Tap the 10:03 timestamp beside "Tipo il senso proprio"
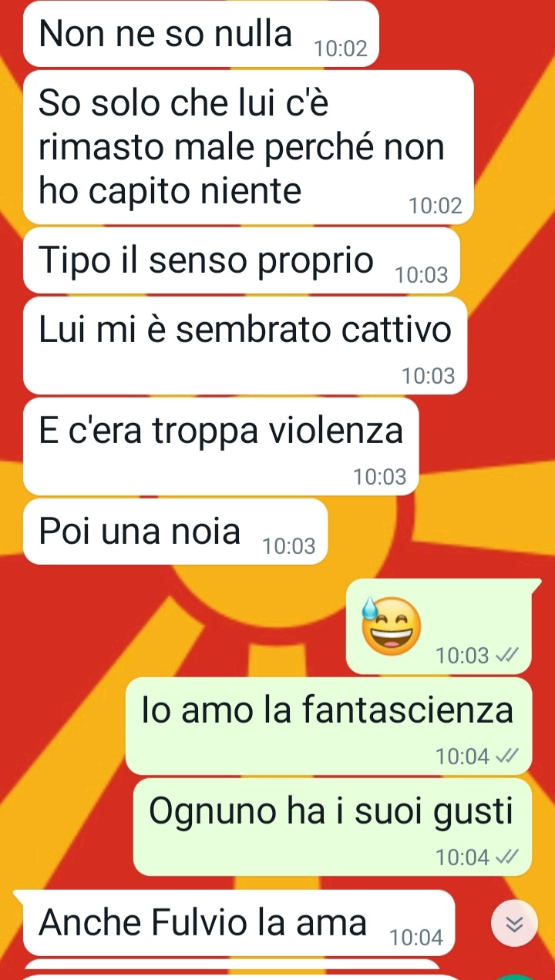The height and width of the screenshot is (980, 555). click(421, 276)
